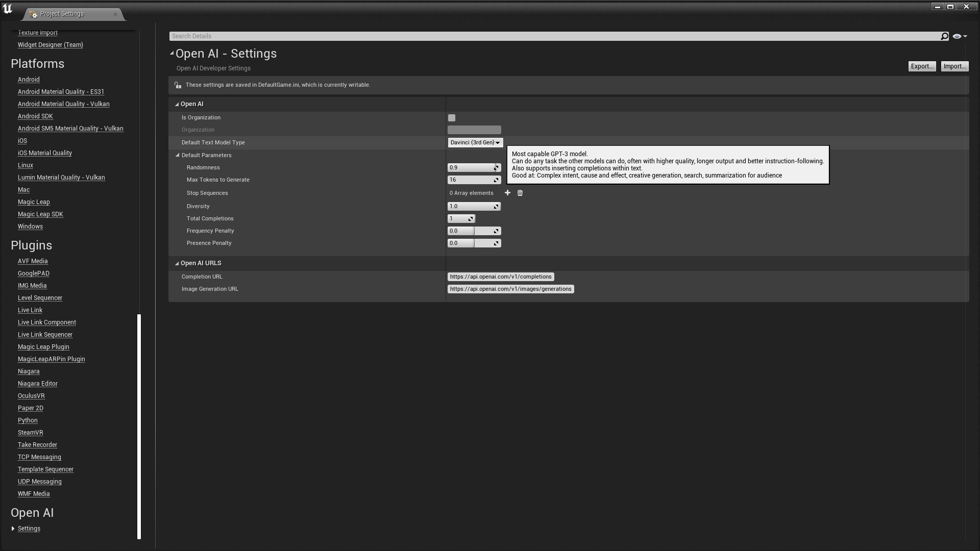Click the trash icon to clear Stop Sequences
The image size is (980, 551).
click(520, 193)
